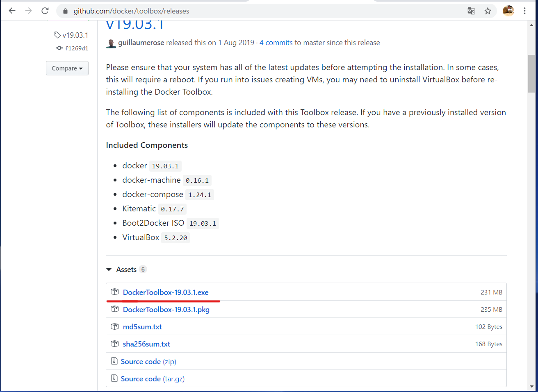
Task: View site security padlock info
Action: tap(65, 11)
